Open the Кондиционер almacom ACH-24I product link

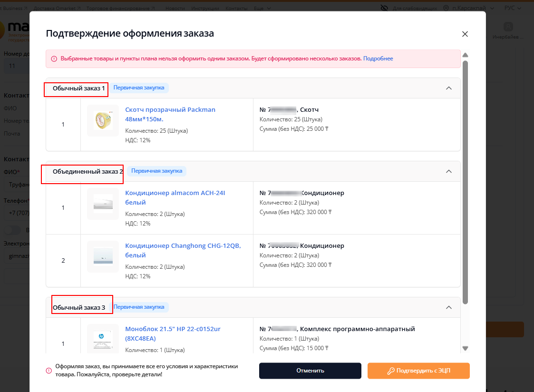click(175, 197)
